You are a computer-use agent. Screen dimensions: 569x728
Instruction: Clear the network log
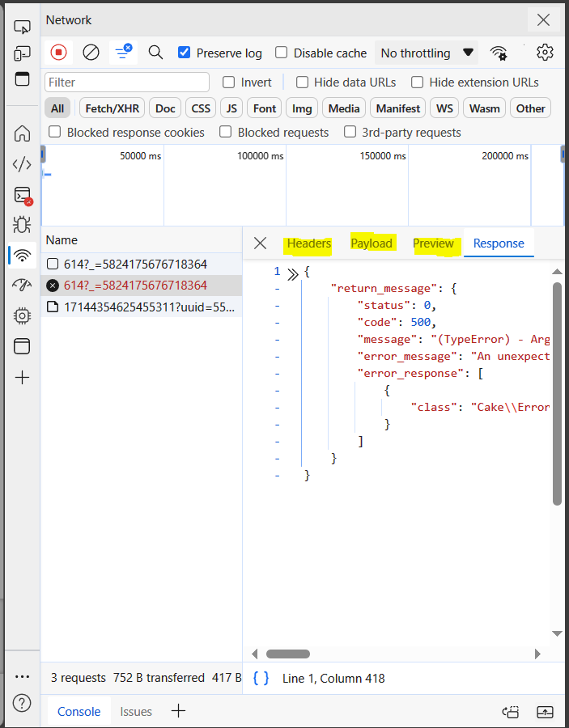91,53
